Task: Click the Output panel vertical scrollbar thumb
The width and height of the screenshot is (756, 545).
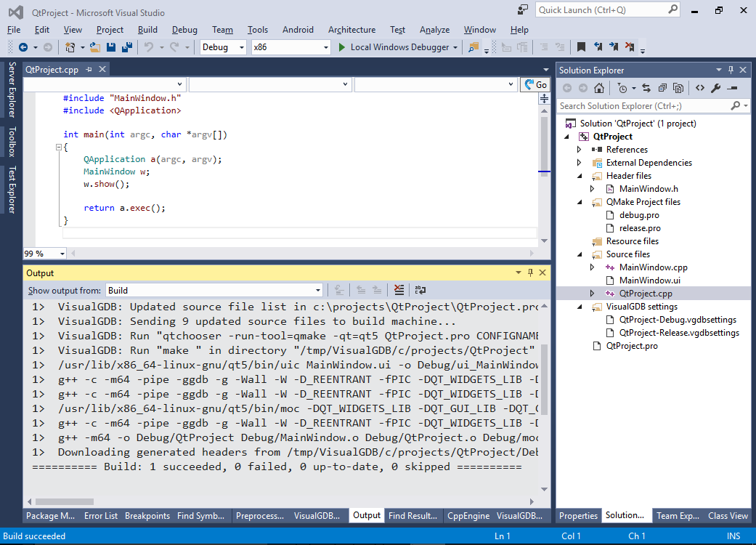Action: (x=545, y=379)
